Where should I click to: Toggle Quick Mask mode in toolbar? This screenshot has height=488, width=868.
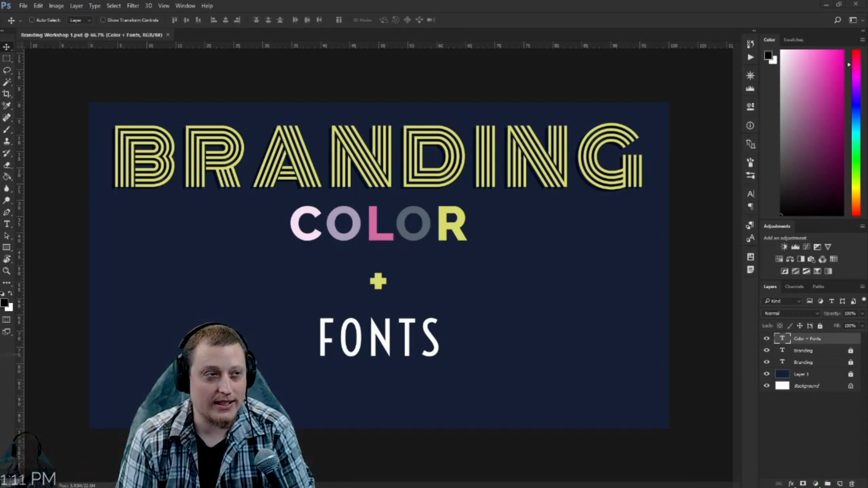point(6,320)
